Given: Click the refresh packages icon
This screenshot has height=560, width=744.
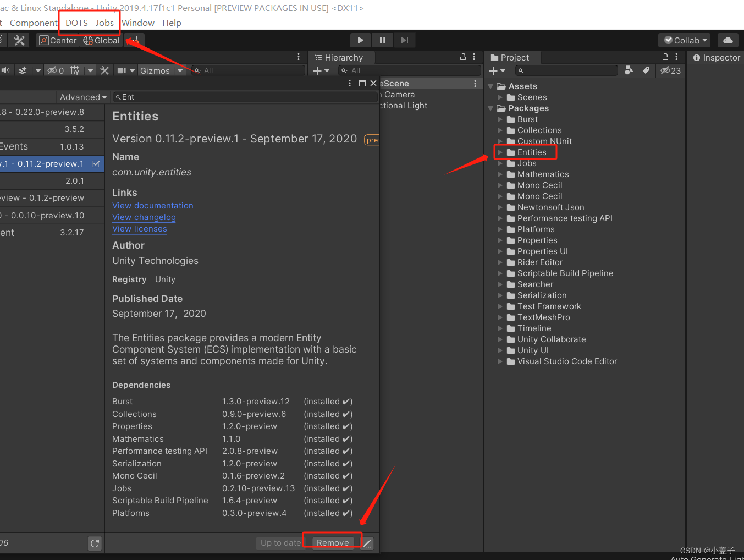Looking at the screenshot, I should pyautogui.click(x=95, y=543).
